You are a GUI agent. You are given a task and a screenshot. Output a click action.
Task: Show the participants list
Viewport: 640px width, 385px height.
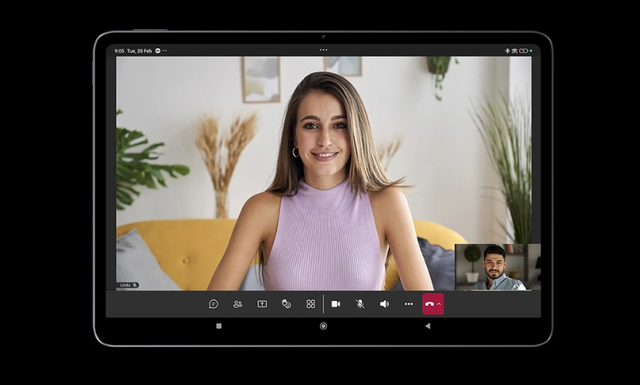(x=238, y=304)
